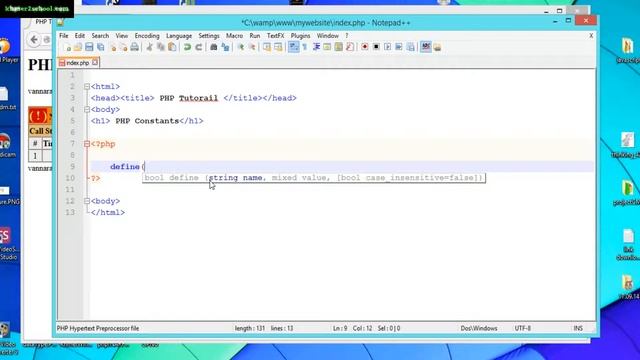Click the UTF-8 encoding status field
The image size is (640, 360).
pyautogui.click(x=522, y=328)
